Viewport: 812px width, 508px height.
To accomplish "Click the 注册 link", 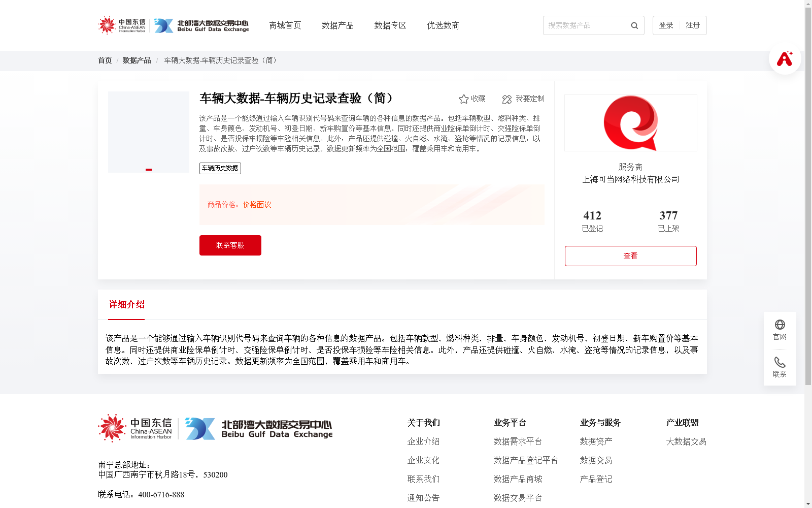I will [693, 25].
